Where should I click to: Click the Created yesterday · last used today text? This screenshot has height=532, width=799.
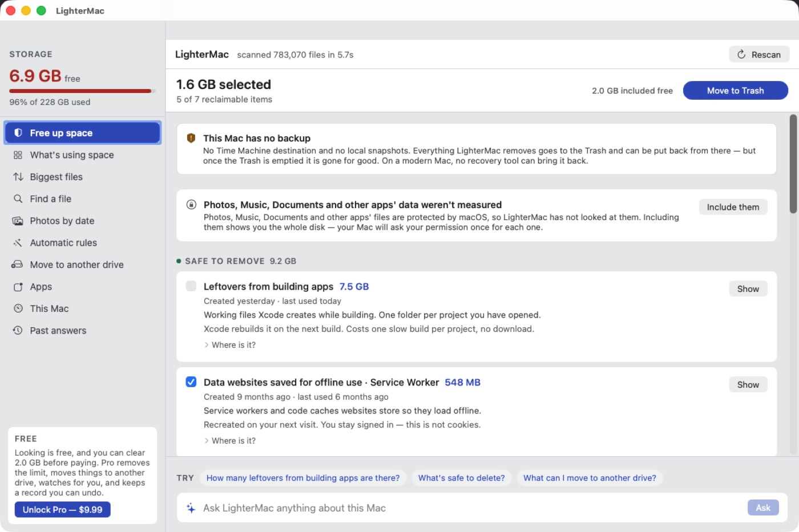(272, 301)
